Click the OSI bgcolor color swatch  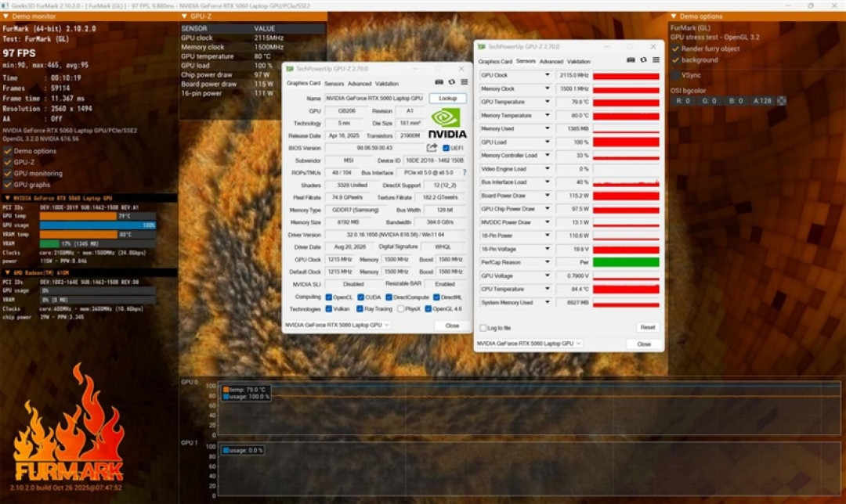781,101
